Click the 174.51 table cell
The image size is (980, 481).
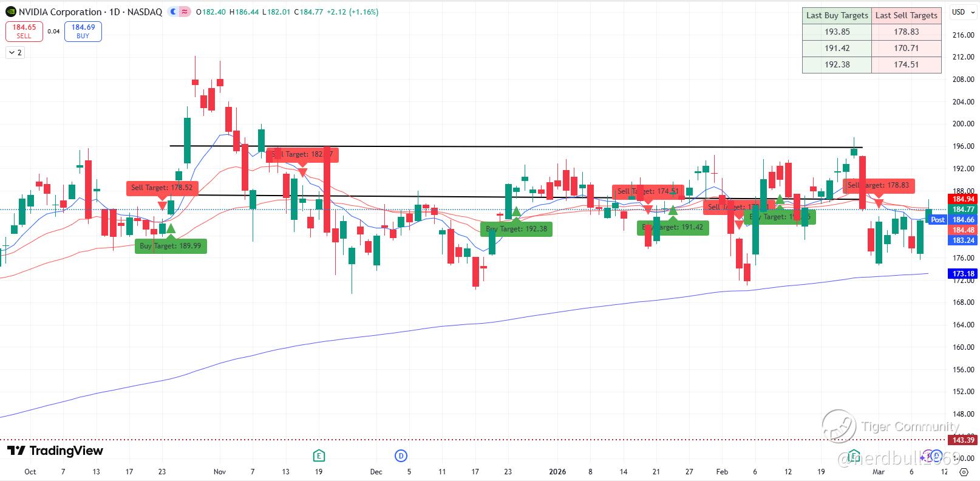click(x=907, y=64)
